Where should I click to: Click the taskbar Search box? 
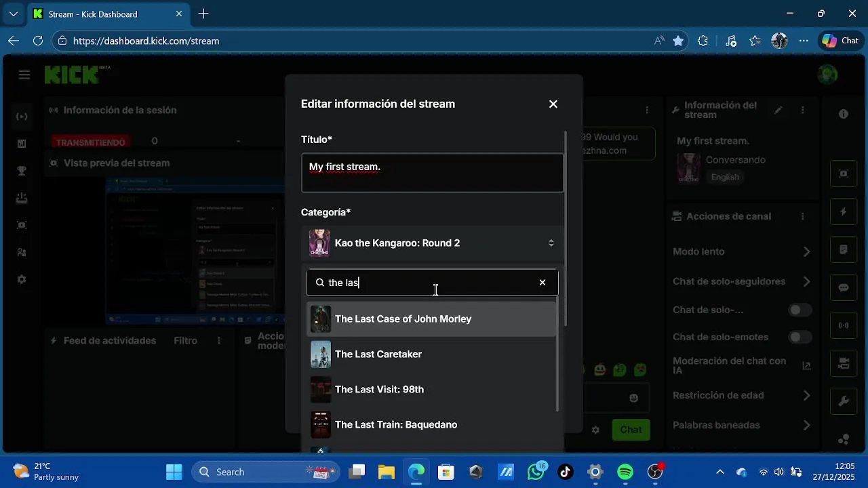click(265, 472)
